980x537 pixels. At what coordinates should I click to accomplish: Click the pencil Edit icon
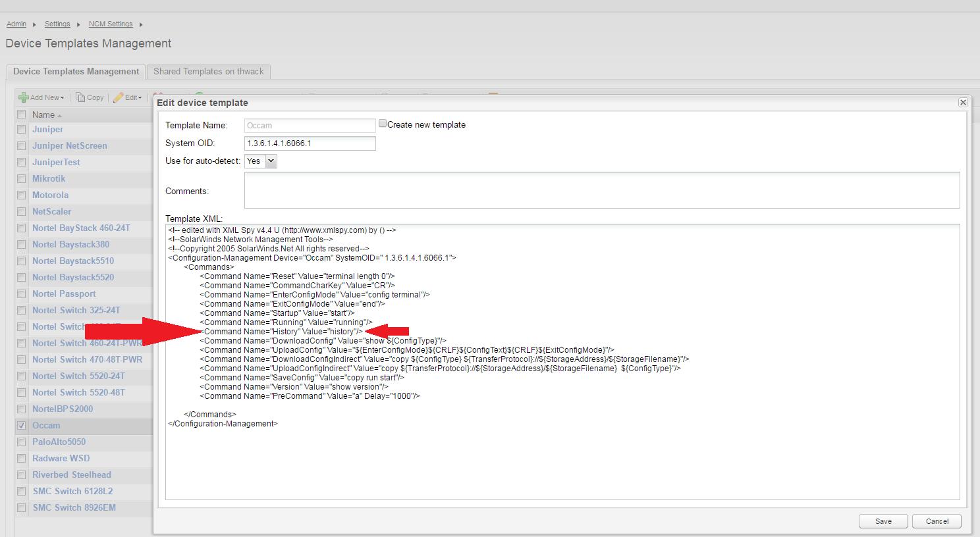[x=119, y=97]
